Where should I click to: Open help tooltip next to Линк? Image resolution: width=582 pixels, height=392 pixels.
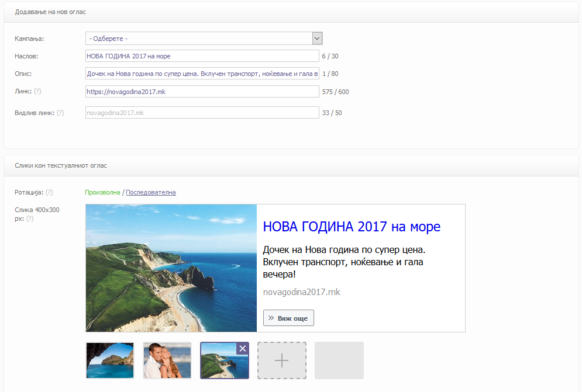point(37,91)
